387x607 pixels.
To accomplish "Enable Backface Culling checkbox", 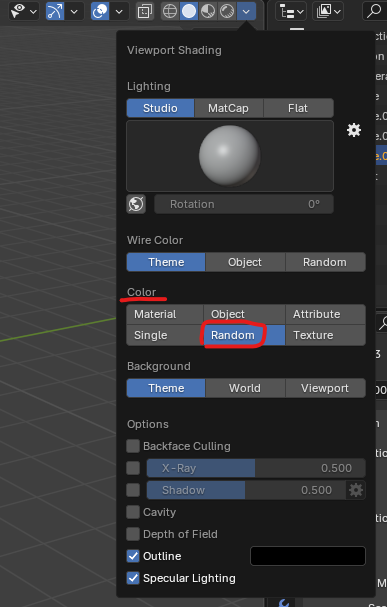I will pyautogui.click(x=133, y=446).
